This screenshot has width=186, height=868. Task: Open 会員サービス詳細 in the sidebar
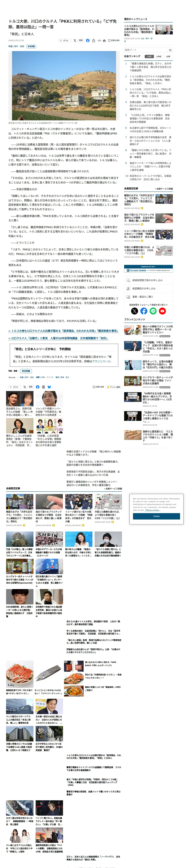point(164,189)
